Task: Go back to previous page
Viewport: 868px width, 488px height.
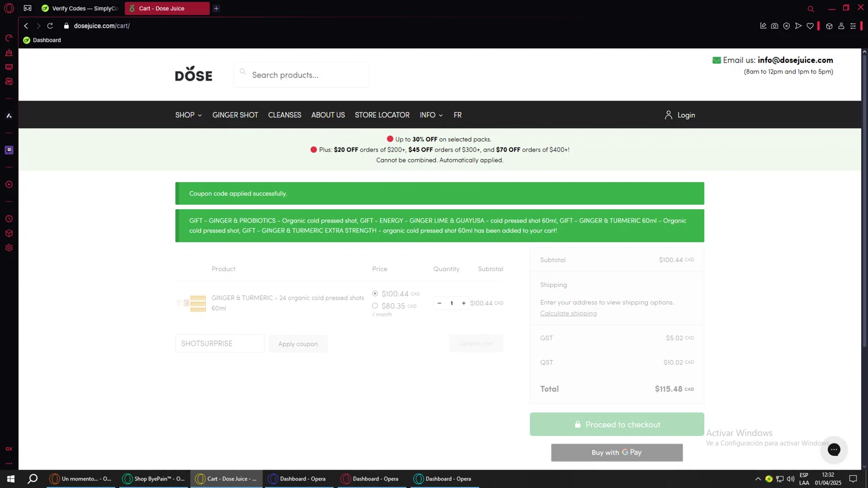Action: point(26,25)
